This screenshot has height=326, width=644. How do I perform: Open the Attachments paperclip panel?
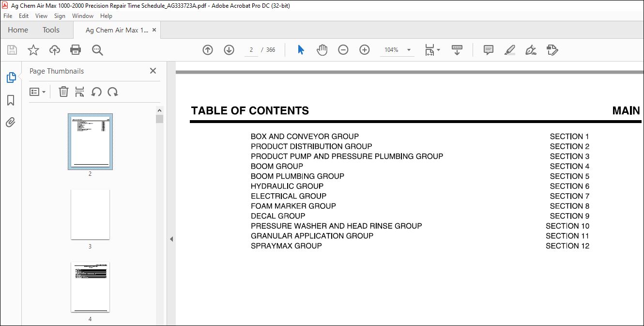(x=11, y=122)
